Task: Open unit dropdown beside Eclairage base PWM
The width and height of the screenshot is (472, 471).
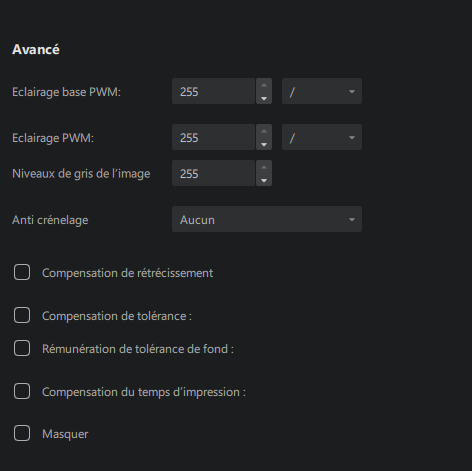Action: 322,91
